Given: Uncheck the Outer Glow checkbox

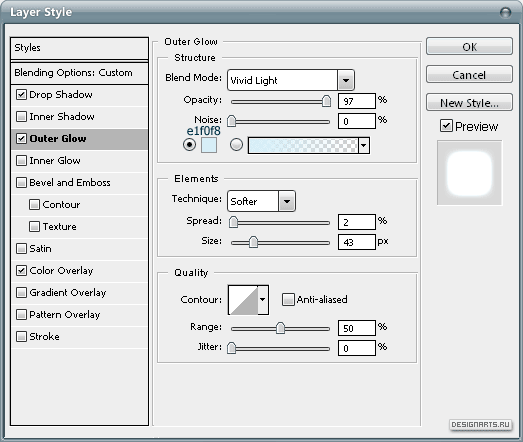Looking at the screenshot, I should [21, 138].
